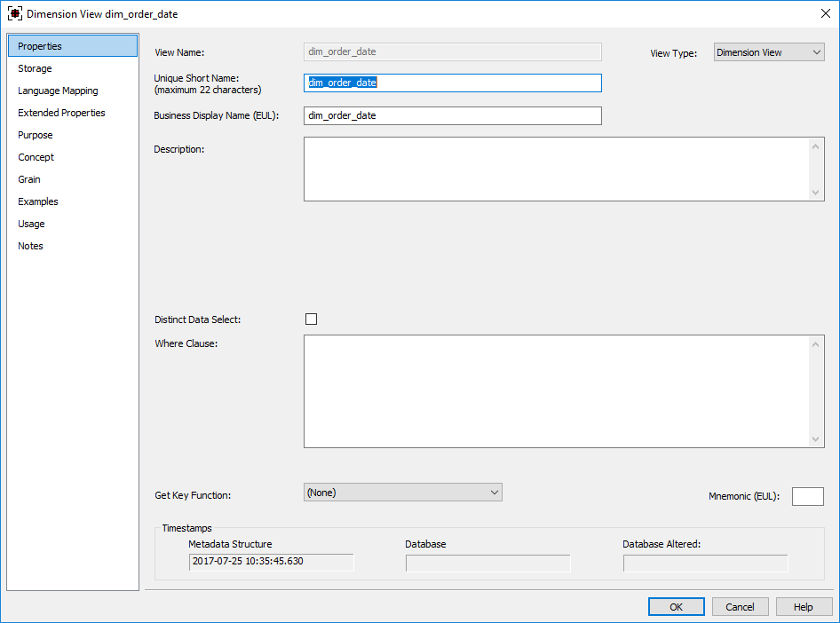
Task: Enable the Distinct Data Select checkbox
Action: (x=311, y=319)
